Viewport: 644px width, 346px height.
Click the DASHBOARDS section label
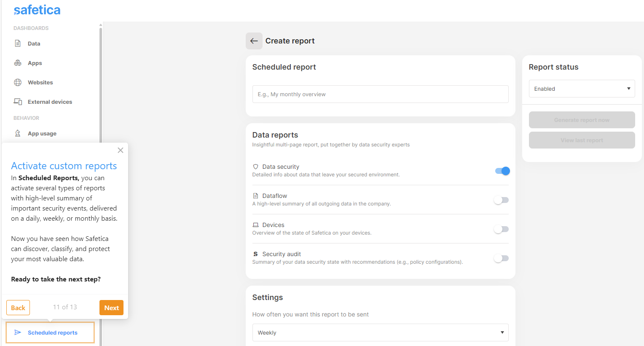coord(31,28)
